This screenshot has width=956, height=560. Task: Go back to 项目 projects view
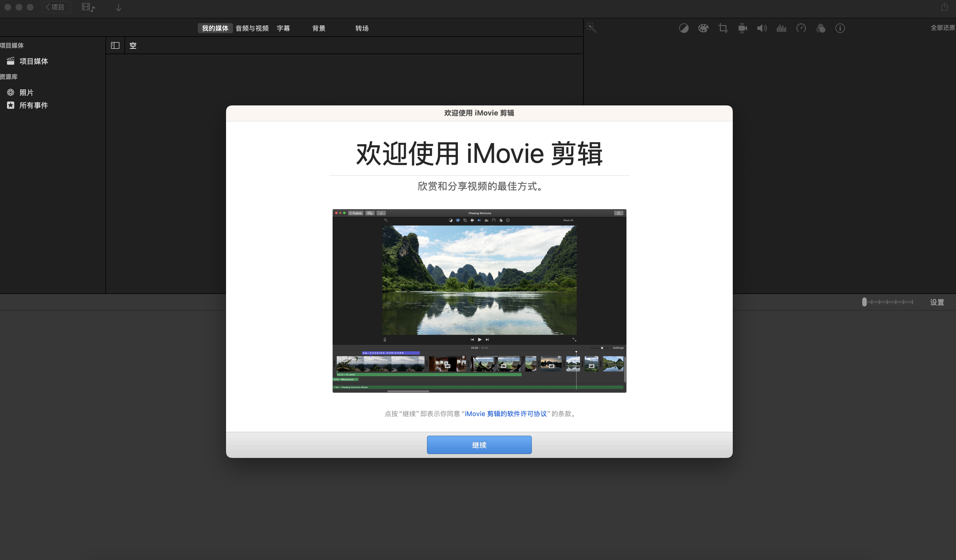(56, 7)
